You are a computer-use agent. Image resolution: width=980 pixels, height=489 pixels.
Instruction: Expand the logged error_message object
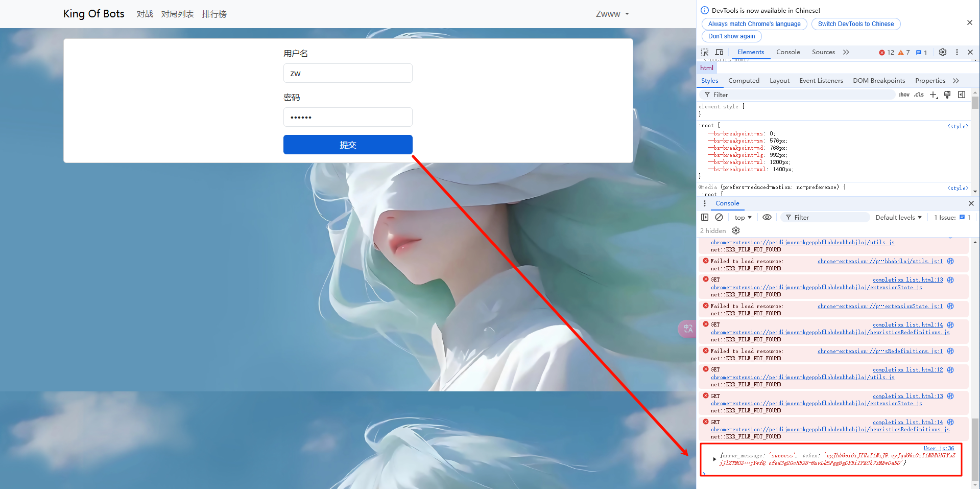click(x=714, y=459)
